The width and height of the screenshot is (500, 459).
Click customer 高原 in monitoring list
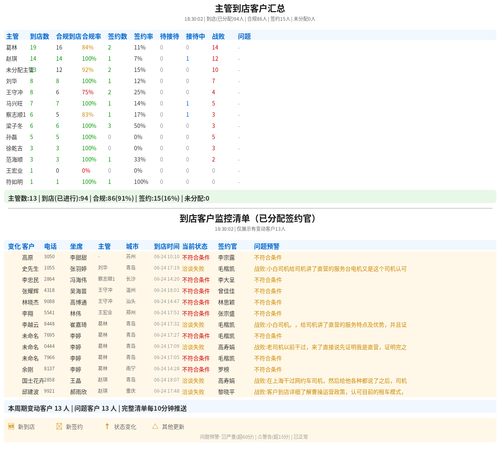point(27,258)
